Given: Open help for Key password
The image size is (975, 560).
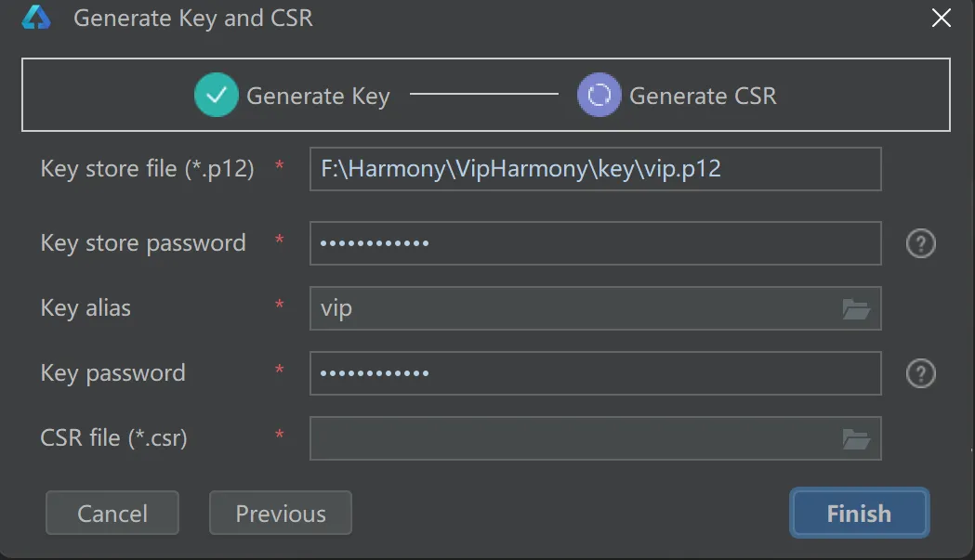Looking at the screenshot, I should (920, 373).
